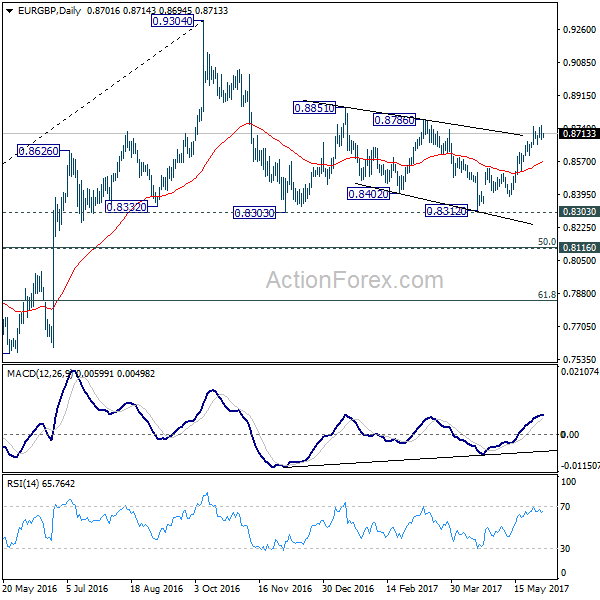Click the 0.77050 price axis value

[579, 326]
